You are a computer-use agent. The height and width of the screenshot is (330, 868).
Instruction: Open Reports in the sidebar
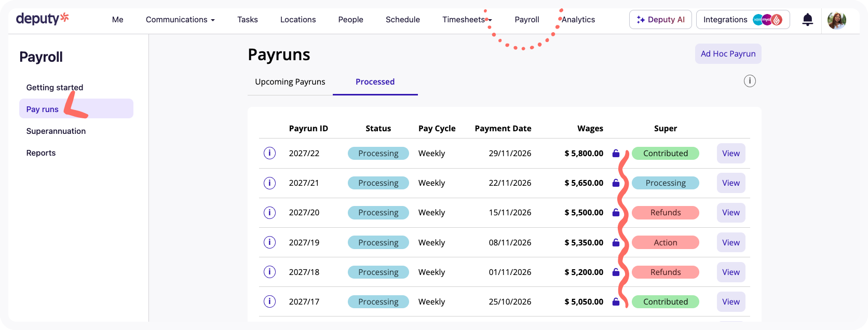(x=41, y=153)
